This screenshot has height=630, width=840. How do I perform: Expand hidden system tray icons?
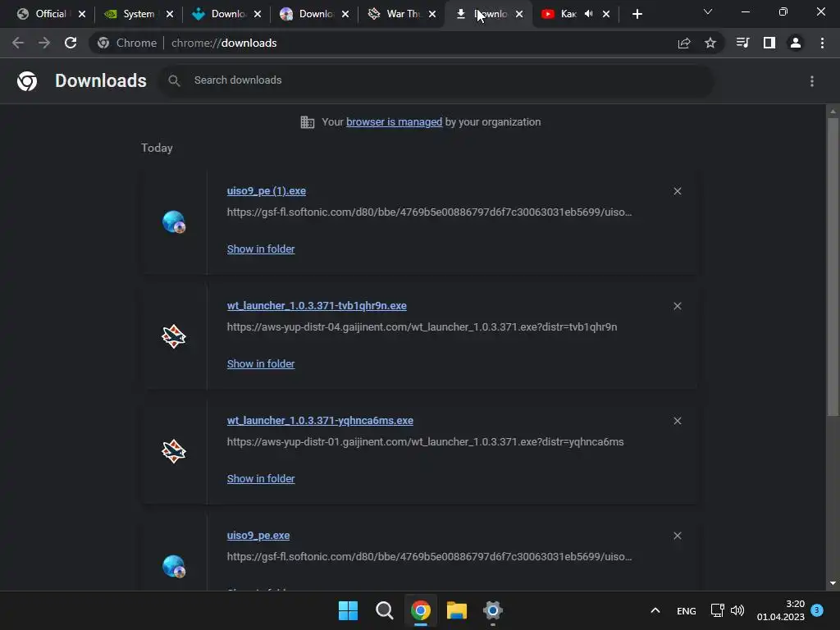[x=655, y=610]
